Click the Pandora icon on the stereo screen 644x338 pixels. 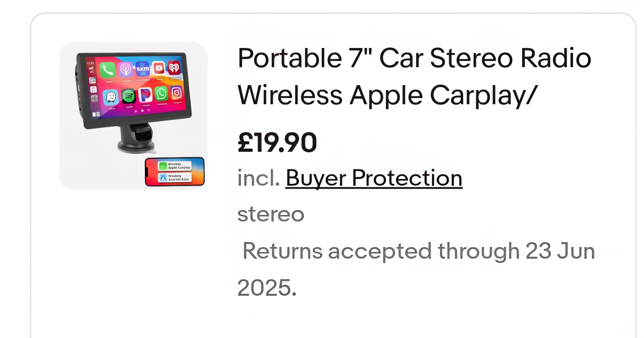coord(145,95)
